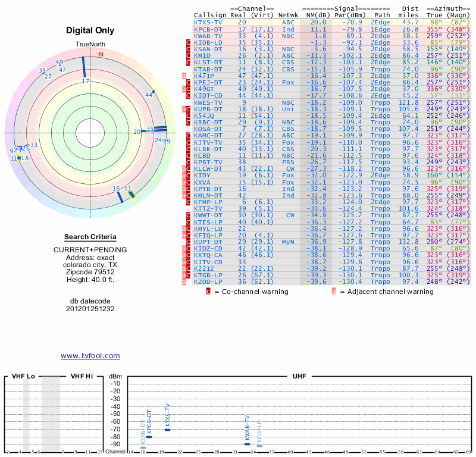Click the red C icon in the legend
This screenshot has width=476, height=457.
tap(208, 292)
